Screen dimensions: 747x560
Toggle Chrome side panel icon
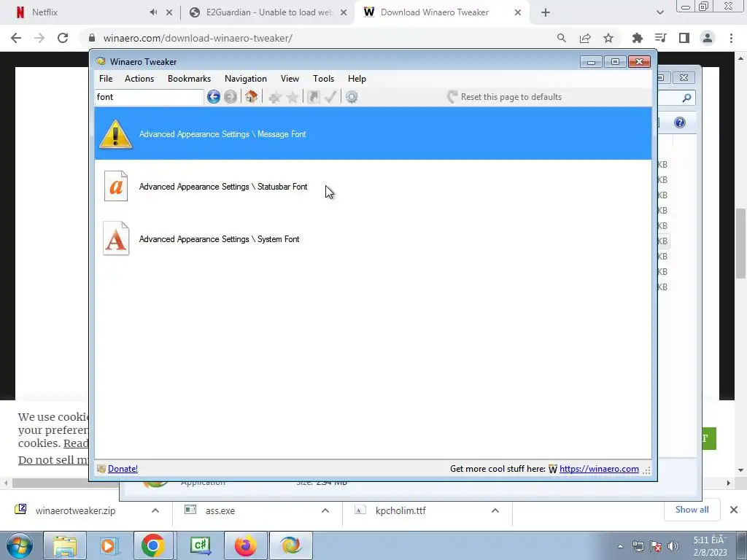tap(684, 38)
